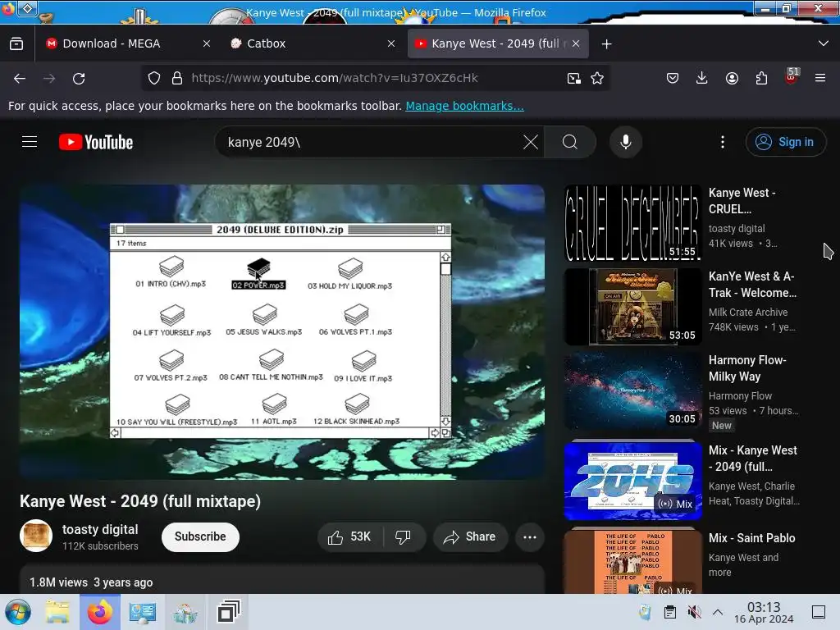Show hidden tray icons chevron

[x=718, y=612]
